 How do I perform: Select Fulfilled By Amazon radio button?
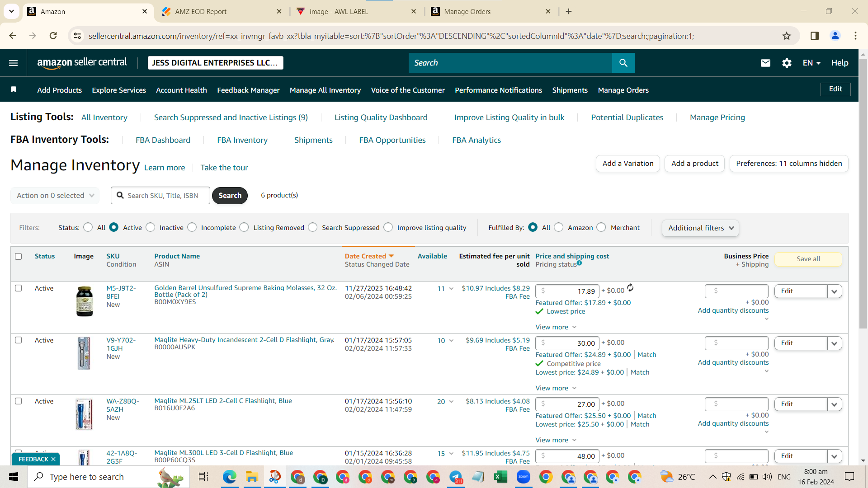(x=559, y=227)
